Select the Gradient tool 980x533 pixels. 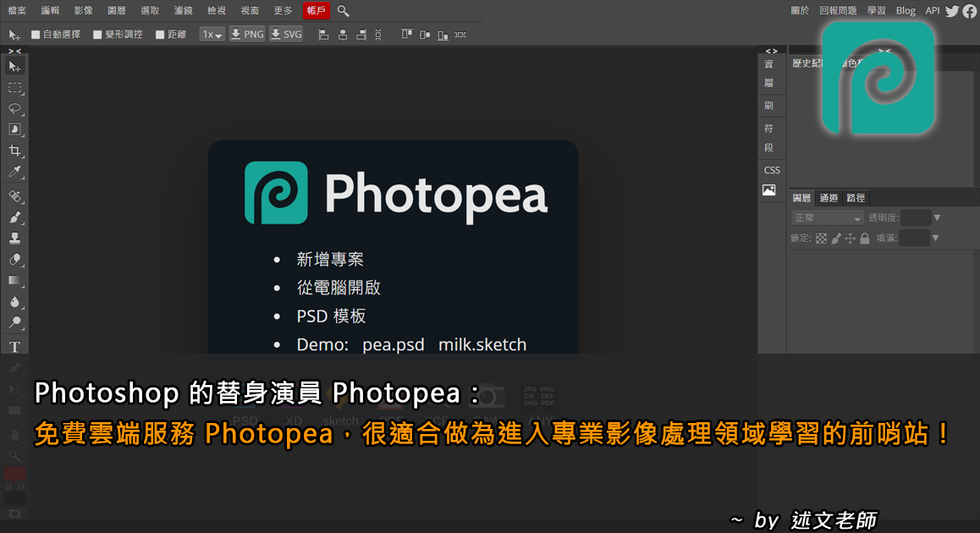click(14, 281)
